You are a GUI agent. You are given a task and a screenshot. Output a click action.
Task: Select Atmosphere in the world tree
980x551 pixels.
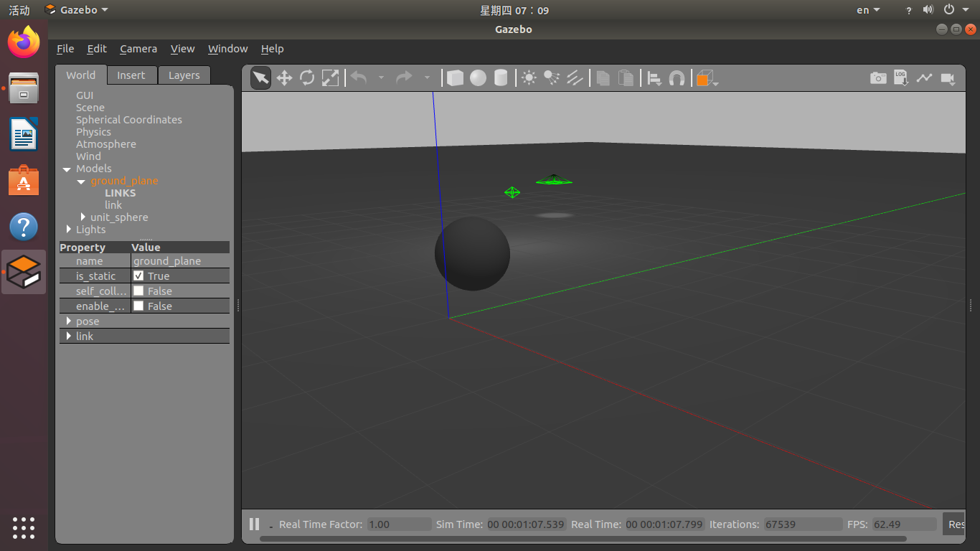(106, 144)
